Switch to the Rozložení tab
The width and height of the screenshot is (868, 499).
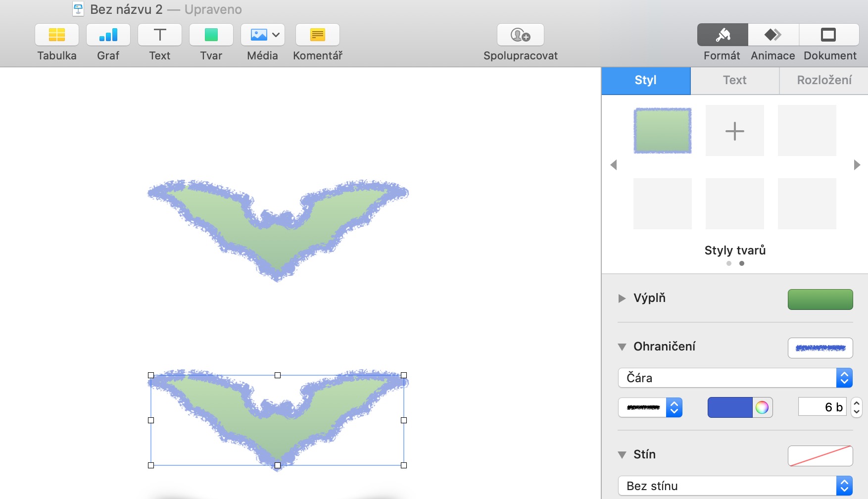click(824, 80)
